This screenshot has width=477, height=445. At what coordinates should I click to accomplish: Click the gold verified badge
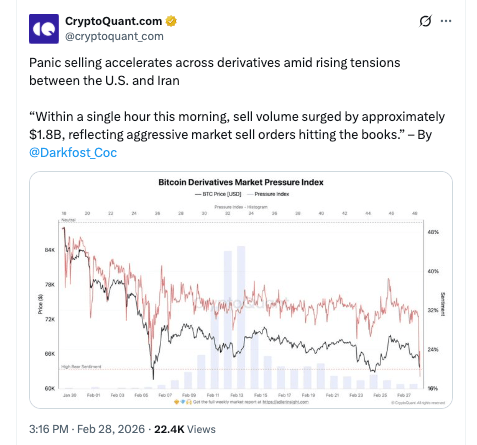point(171,21)
